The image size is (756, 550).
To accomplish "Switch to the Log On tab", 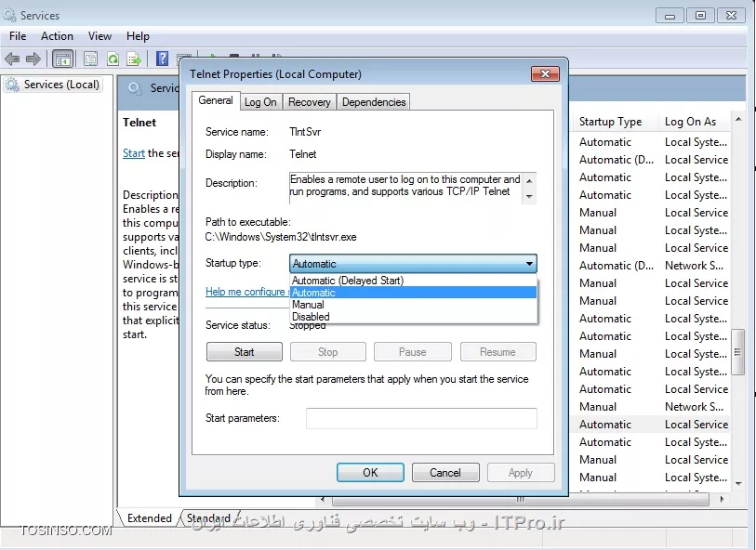I will tap(260, 102).
